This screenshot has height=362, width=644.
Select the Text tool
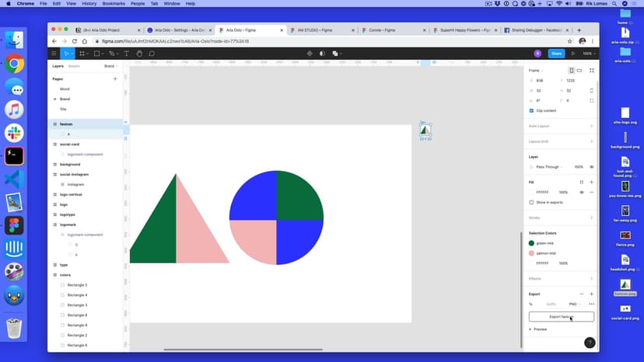[126, 54]
